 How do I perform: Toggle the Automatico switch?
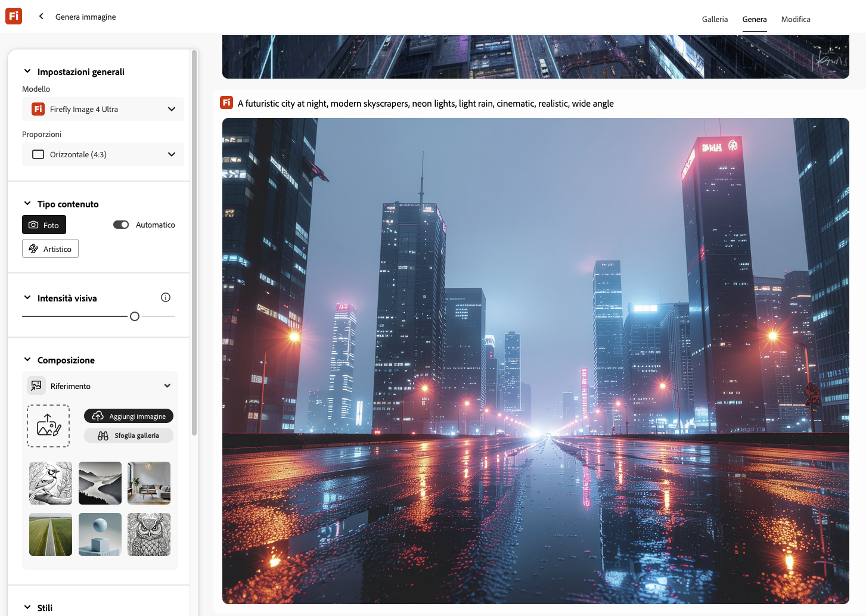click(x=121, y=225)
